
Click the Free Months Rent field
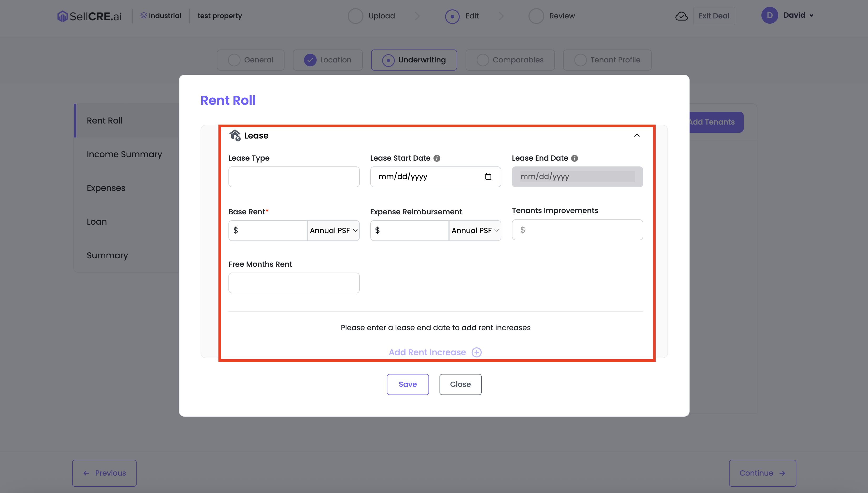coord(294,283)
